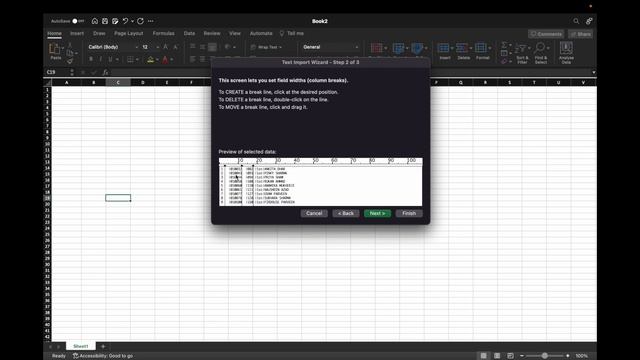Click the zoom slider handle

(544, 356)
